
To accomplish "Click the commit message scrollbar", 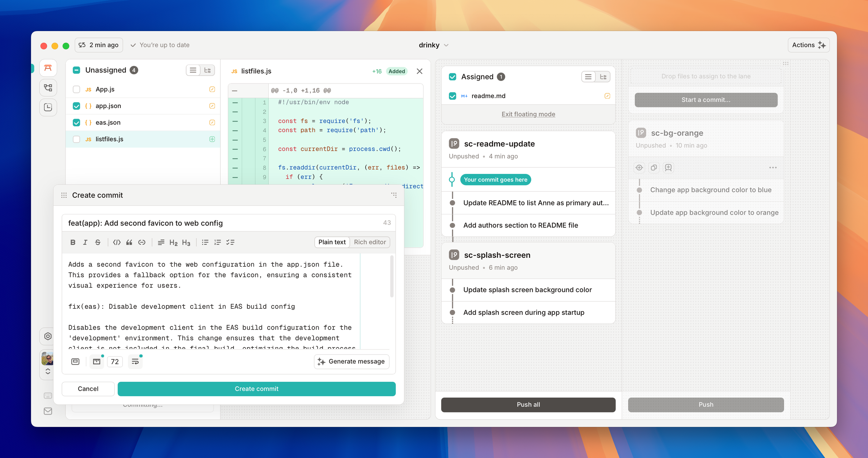I will [x=392, y=277].
